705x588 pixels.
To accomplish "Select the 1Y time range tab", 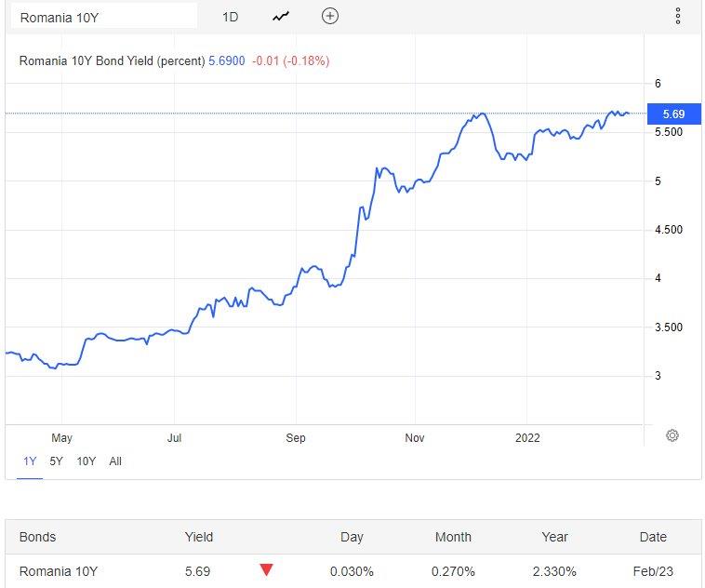I will coord(29,461).
